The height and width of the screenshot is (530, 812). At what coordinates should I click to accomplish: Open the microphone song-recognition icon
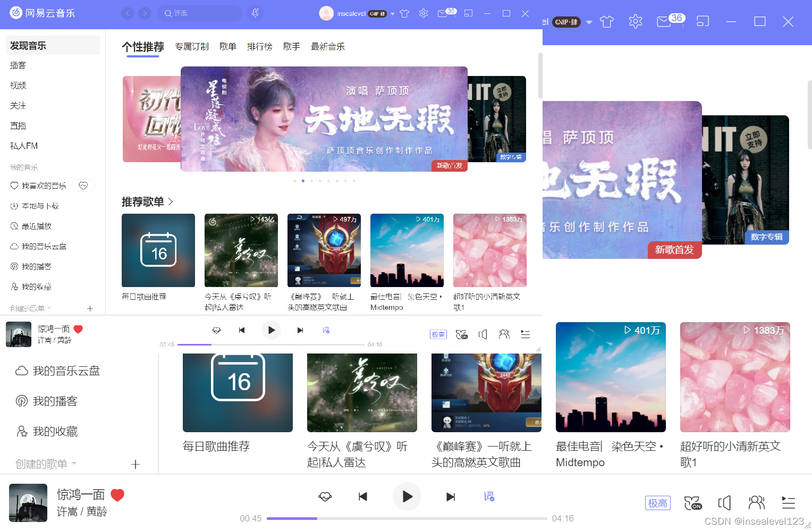[x=256, y=13]
